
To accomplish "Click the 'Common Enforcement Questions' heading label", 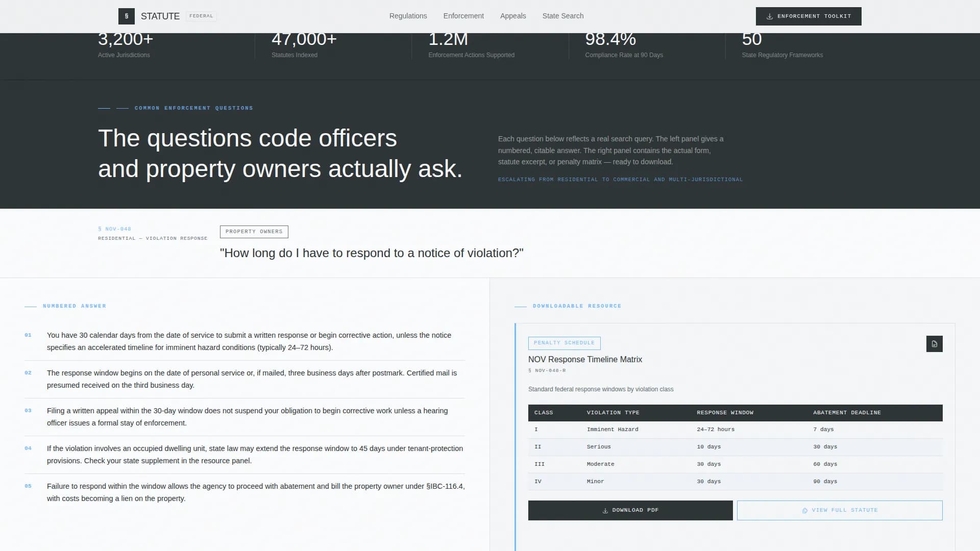I will click(x=194, y=108).
